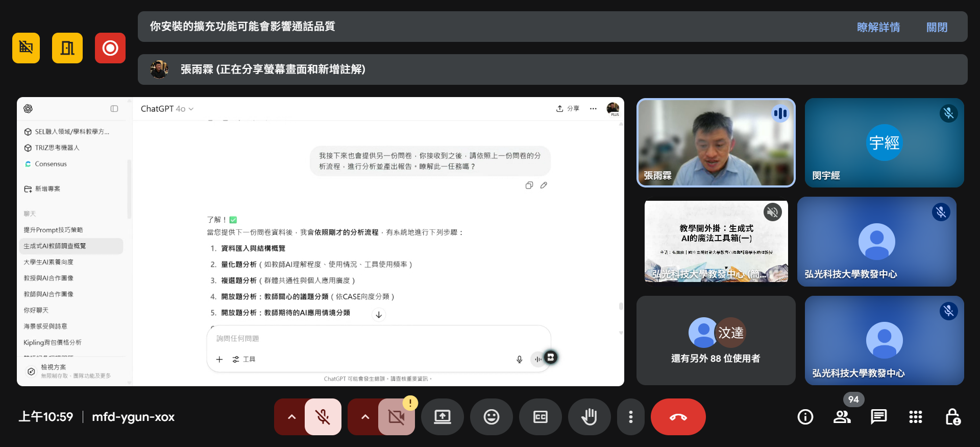Collapse ChatGPT sidebar toggle icon
The width and height of the screenshot is (980, 447).
pyautogui.click(x=114, y=108)
